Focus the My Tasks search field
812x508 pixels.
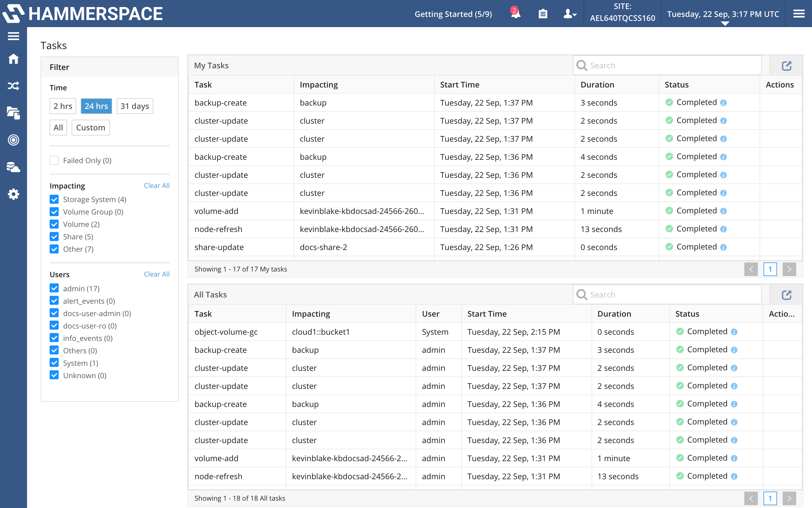667,65
